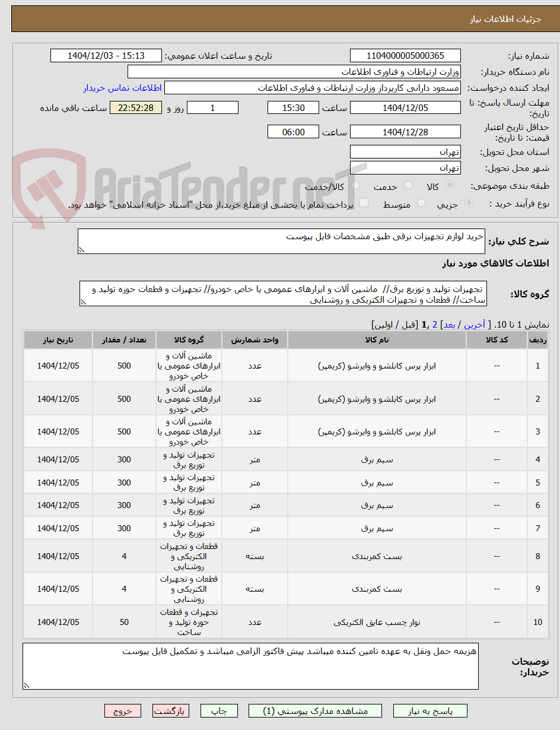Select the جزیی purchase type radio
This screenshot has width=560, height=730.
point(469,203)
